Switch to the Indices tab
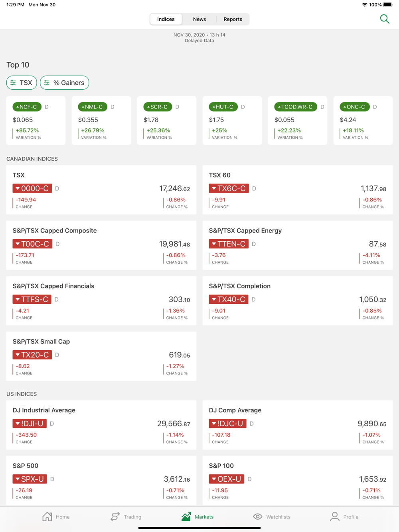This screenshot has height=532, width=399. [x=166, y=19]
